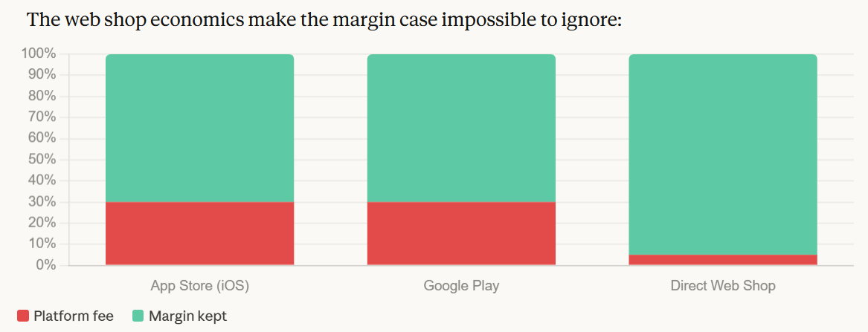Screen dimensions: 868x332
Task: Click the Direct Web Shop axis label
Action: (x=723, y=286)
